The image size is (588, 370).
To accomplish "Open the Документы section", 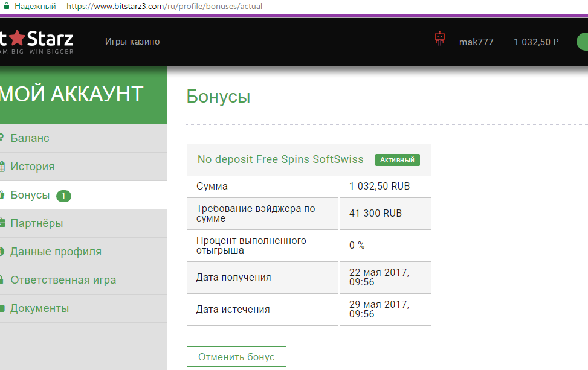I will pos(39,308).
